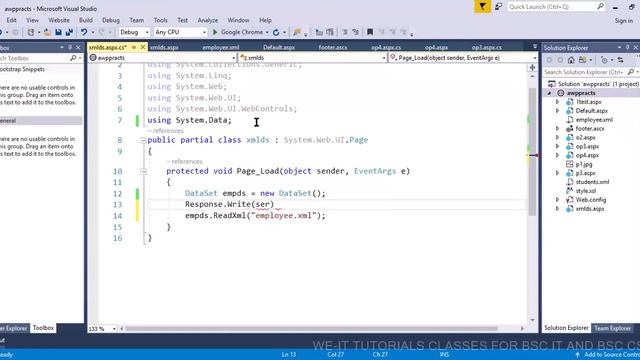Viewport: 640px width, 360px height.
Task: Collapse the xmlds class outline toggle
Action: click(143, 140)
